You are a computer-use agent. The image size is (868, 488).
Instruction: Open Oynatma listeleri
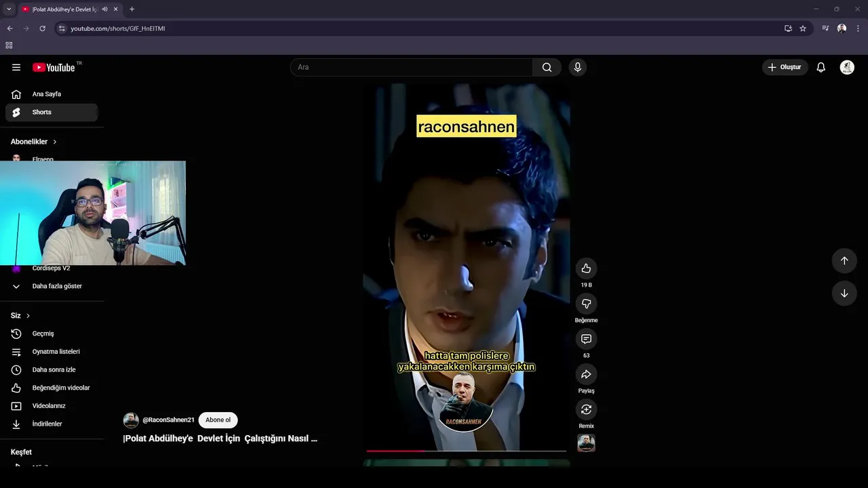click(x=52, y=352)
